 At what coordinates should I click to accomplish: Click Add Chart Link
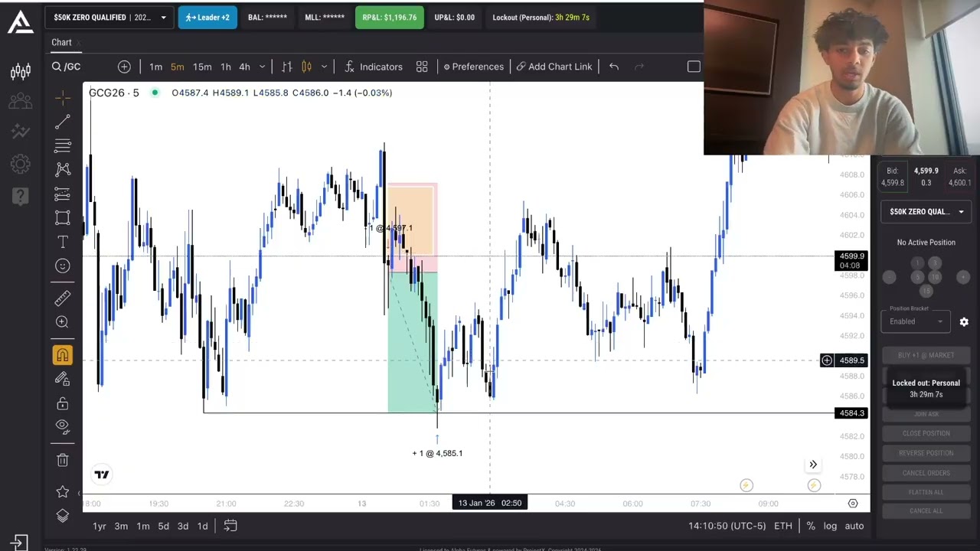(x=554, y=67)
